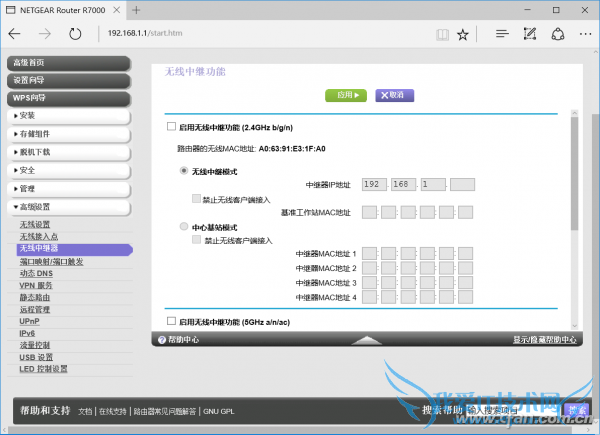
Task: Open USB 设置 page
Action: click(x=36, y=357)
